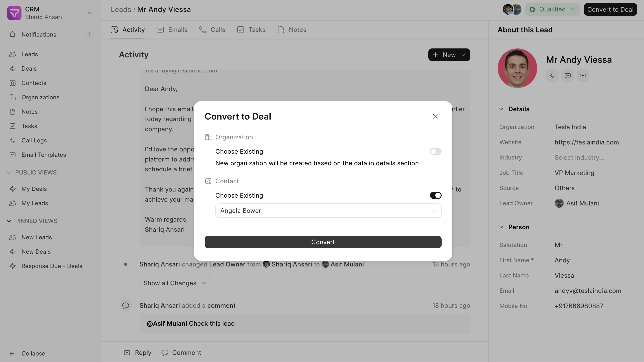Click Andy Viessa's profile photo
This screenshot has height=362, width=644.
pyautogui.click(x=517, y=68)
